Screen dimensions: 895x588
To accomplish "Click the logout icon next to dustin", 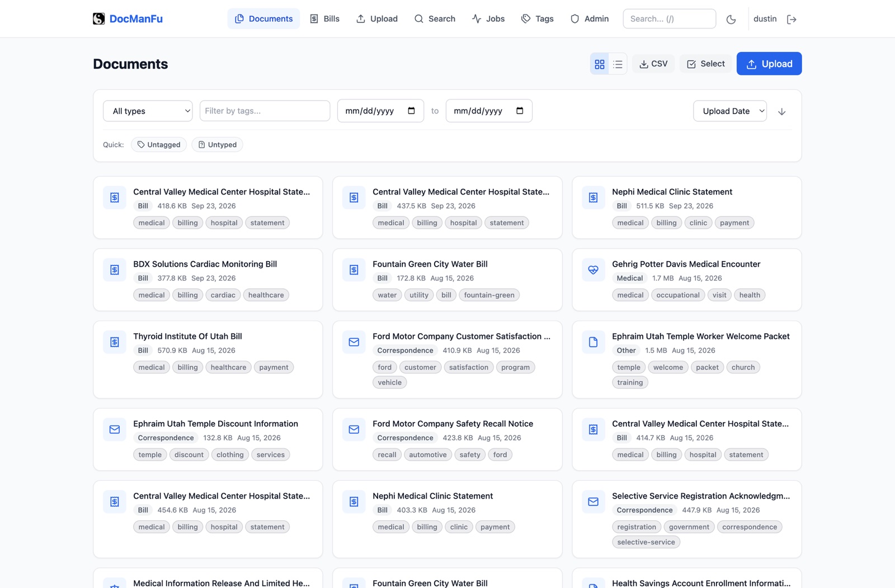I will tap(792, 19).
